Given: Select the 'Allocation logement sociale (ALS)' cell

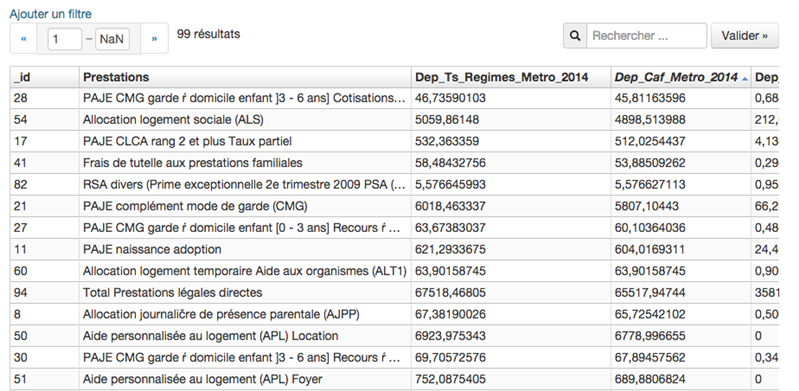Looking at the screenshot, I should [245, 120].
